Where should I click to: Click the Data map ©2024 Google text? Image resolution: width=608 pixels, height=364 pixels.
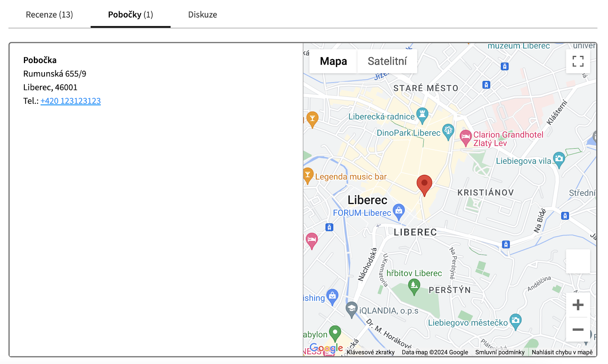(435, 352)
